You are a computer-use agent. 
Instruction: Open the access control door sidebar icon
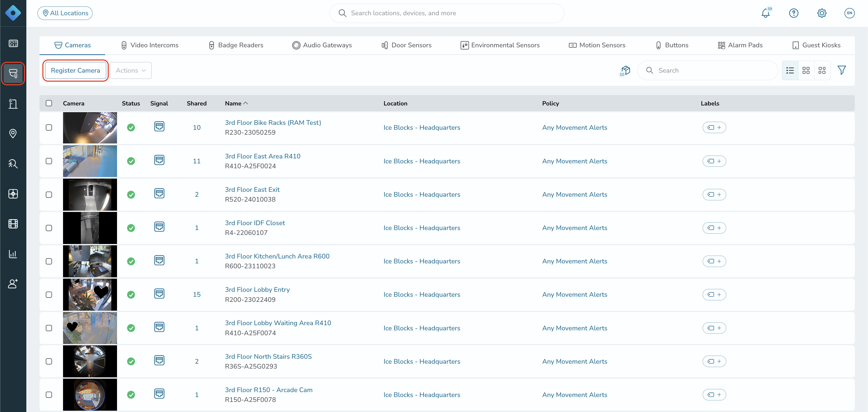click(13, 103)
